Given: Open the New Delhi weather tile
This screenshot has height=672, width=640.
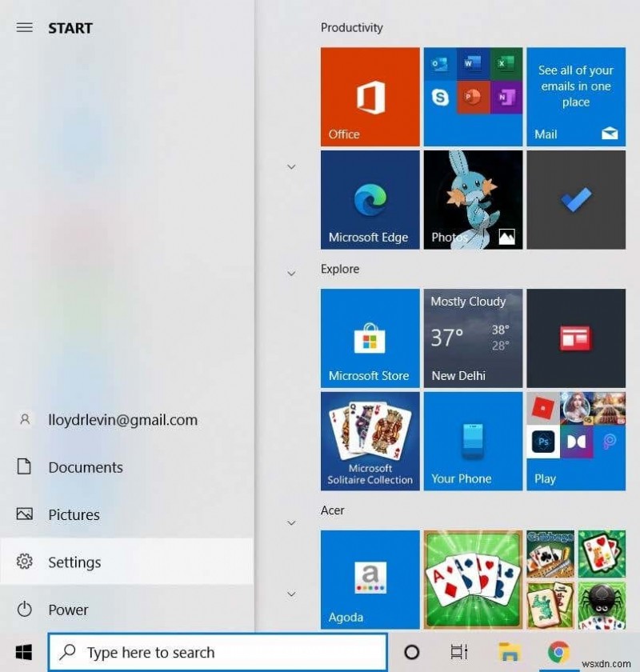Looking at the screenshot, I should pos(472,338).
